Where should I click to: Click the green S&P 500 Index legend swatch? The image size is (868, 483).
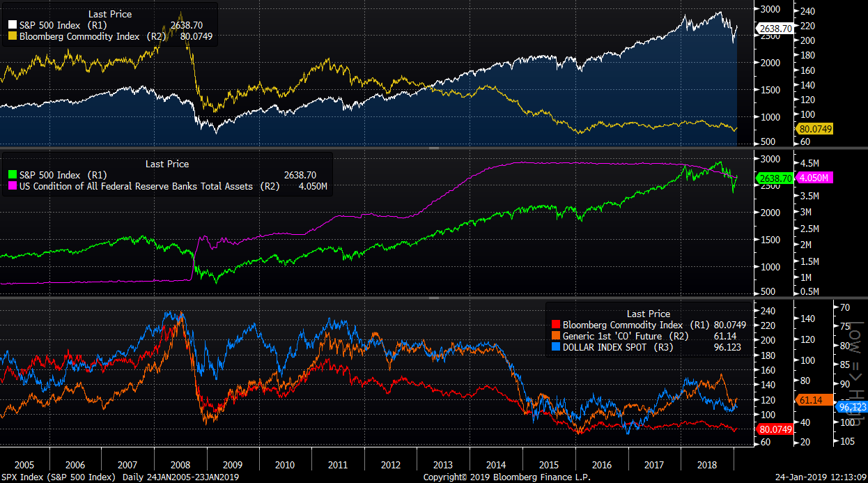point(12,176)
